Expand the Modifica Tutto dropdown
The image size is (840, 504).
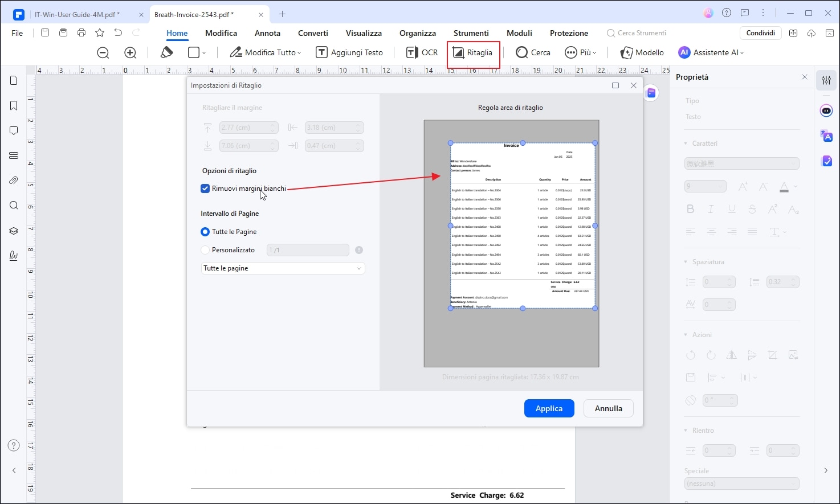[x=300, y=53]
